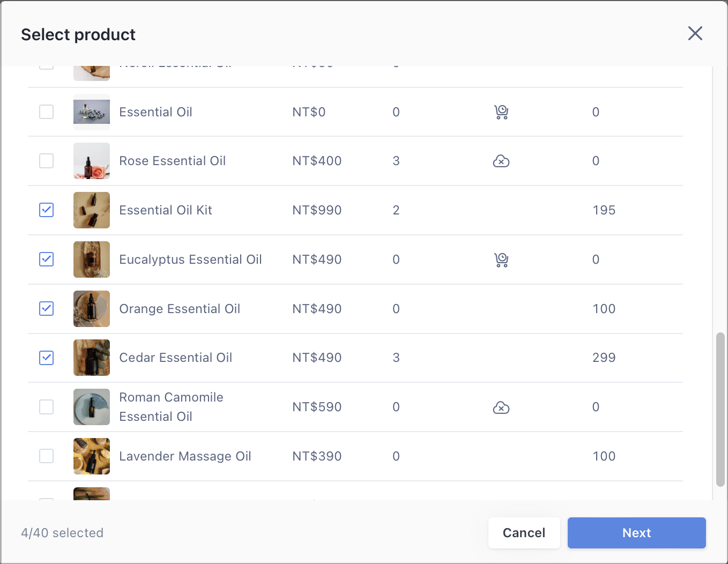Screen dimensions: 728x564
Task: Click the stock value 195
Action: [x=604, y=210]
